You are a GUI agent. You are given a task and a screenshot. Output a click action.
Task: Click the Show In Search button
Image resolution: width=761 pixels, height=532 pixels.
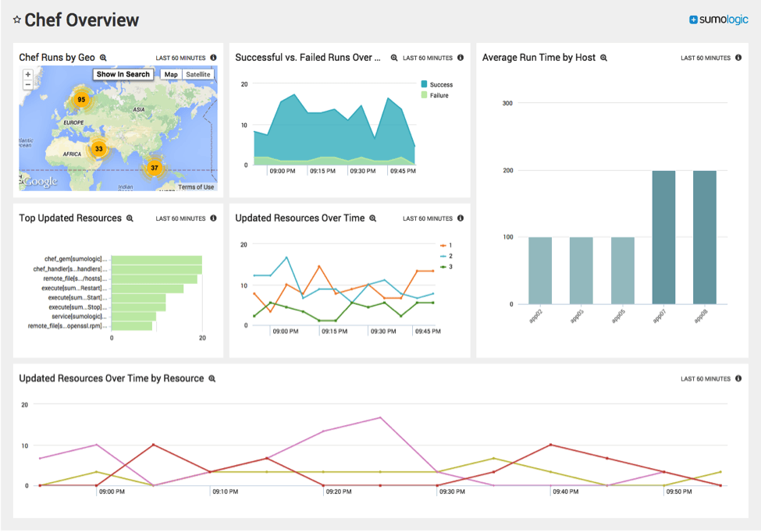point(123,75)
